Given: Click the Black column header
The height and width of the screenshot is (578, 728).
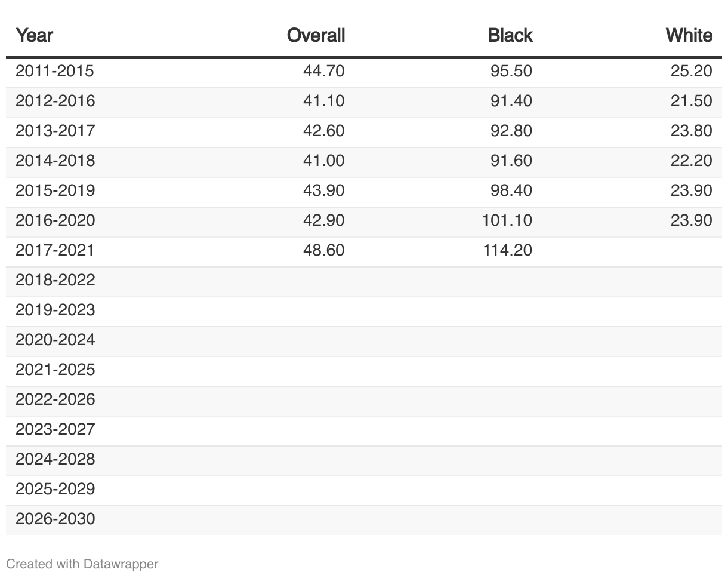Looking at the screenshot, I should [510, 36].
